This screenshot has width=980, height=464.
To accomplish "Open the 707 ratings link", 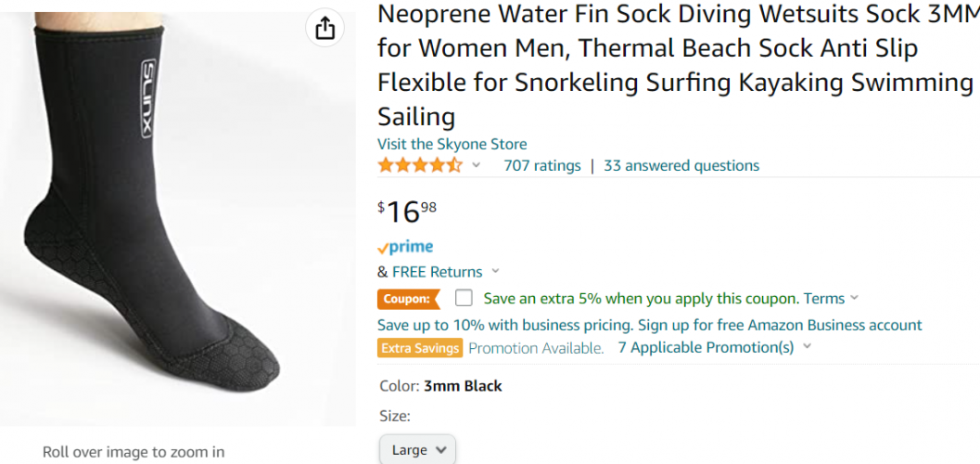I will (x=541, y=166).
